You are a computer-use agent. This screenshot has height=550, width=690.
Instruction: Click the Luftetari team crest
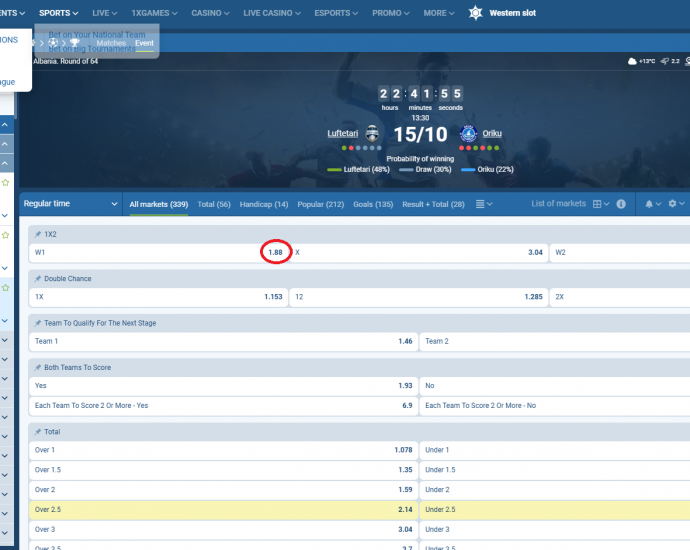pos(372,133)
